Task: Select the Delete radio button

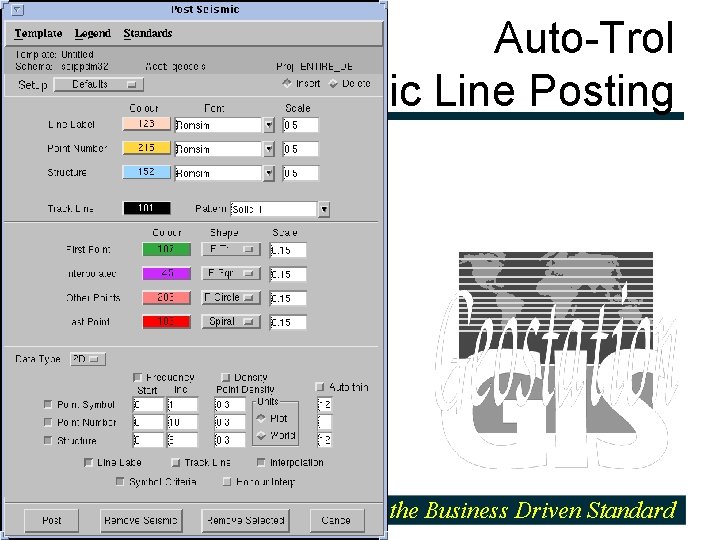Action: coord(333,84)
